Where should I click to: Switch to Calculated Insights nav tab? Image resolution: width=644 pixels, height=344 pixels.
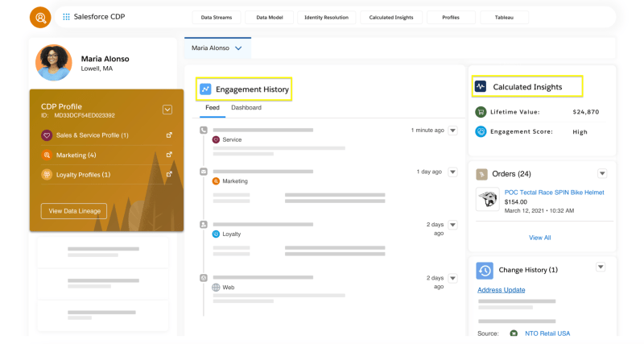tap(391, 17)
